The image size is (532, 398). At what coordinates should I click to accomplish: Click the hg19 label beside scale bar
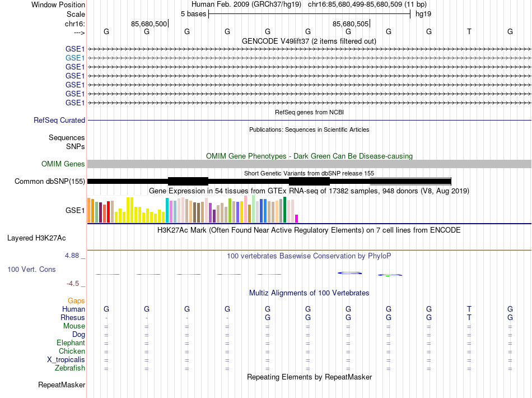pos(423,14)
